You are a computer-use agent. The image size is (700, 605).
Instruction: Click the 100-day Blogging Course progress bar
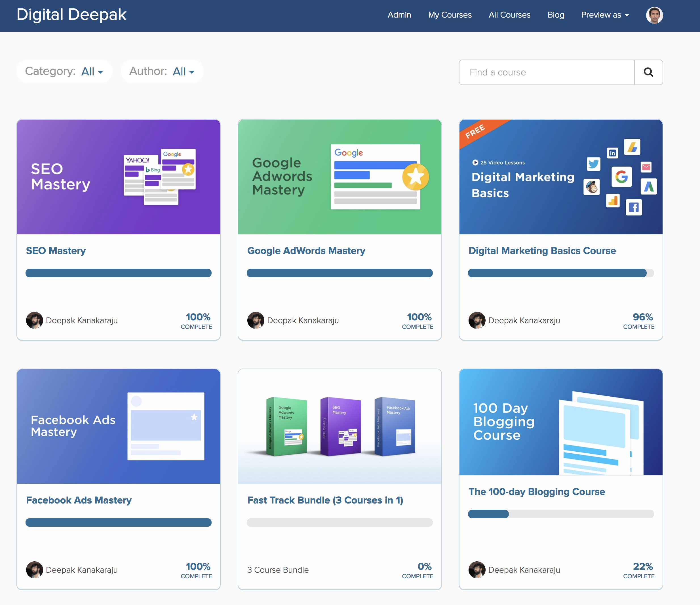pyautogui.click(x=560, y=514)
